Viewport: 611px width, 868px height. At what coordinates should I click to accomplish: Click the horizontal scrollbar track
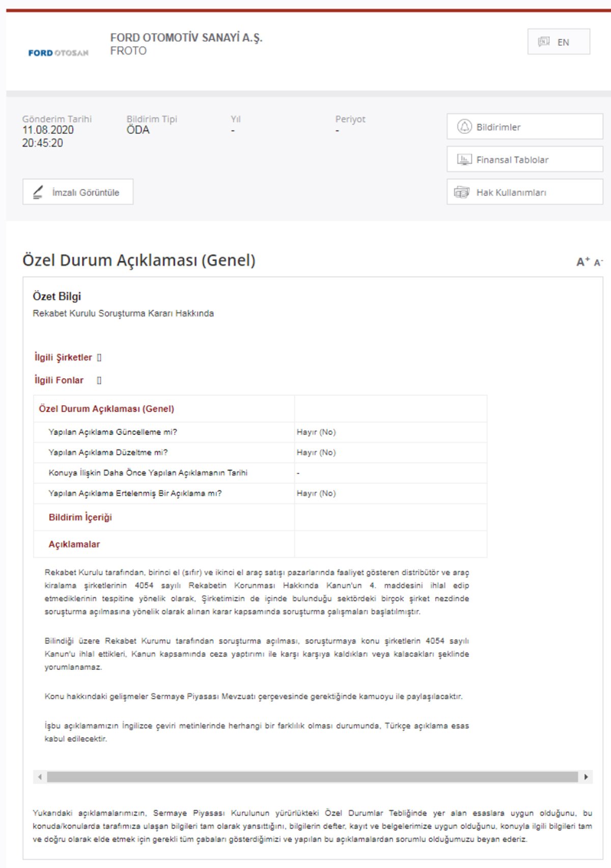pyautogui.click(x=313, y=777)
